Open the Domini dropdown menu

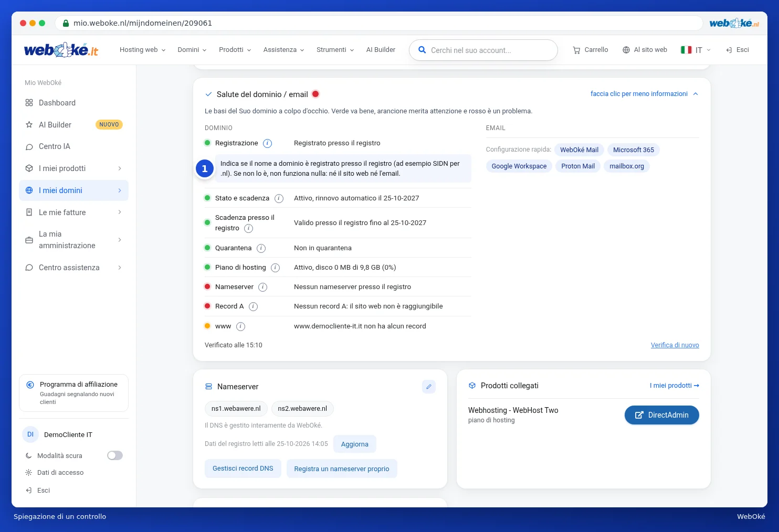pos(192,50)
